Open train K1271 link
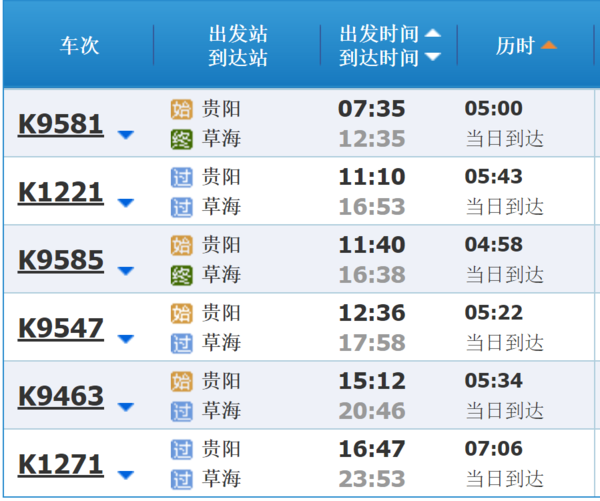Screen dimensions: 600x501 point(61,465)
